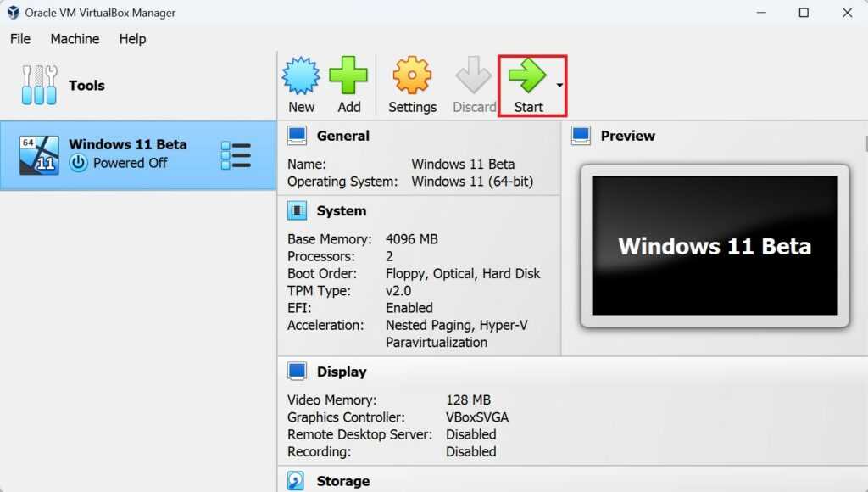Select the Tools wrench icon
The image size is (868, 492).
tap(39, 85)
